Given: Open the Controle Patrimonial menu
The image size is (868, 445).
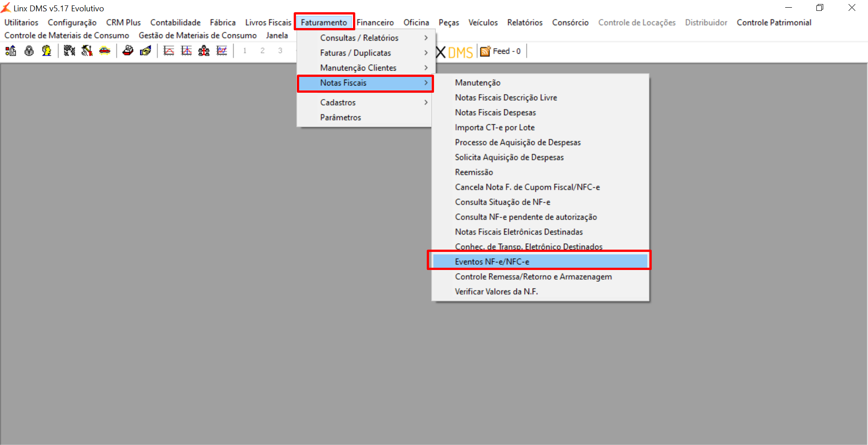Looking at the screenshot, I should tap(774, 23).
